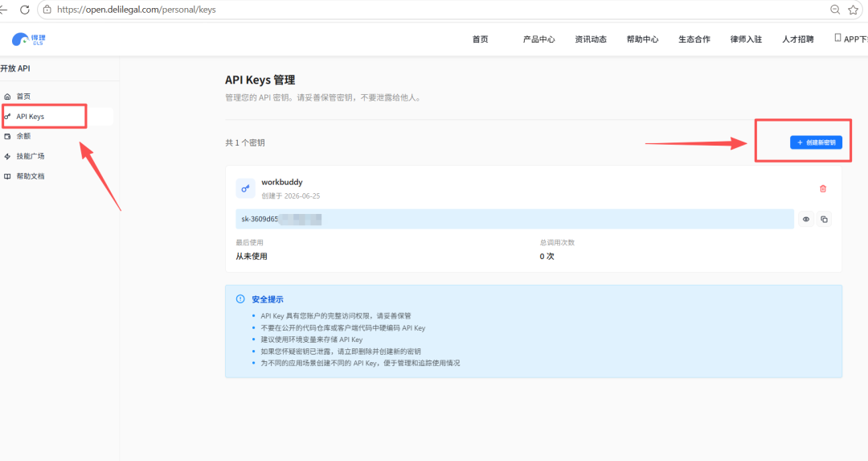Click the APP download phone icon

click(837, 39)
